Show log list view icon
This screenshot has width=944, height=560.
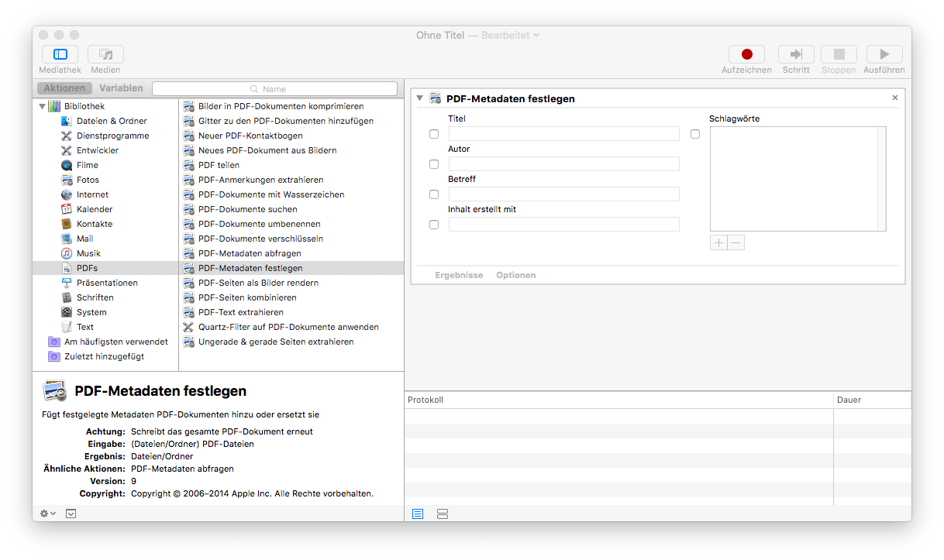coord(418,514)
